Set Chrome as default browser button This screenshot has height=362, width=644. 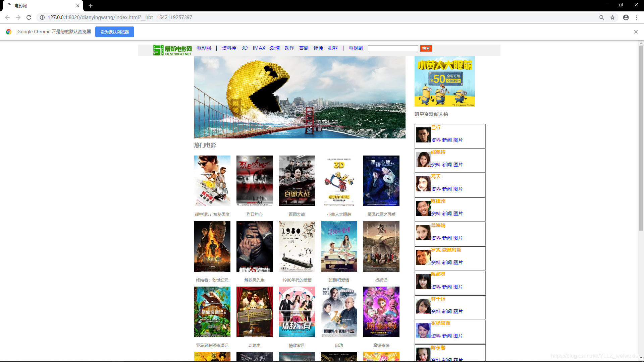pyautogui.click(x=114, y=32)
